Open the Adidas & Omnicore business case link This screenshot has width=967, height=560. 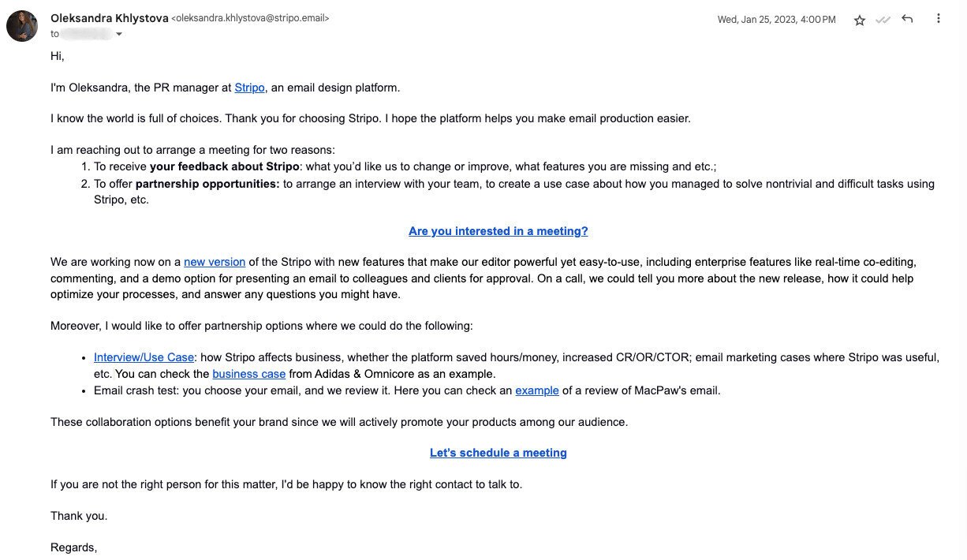pos(248,373)
